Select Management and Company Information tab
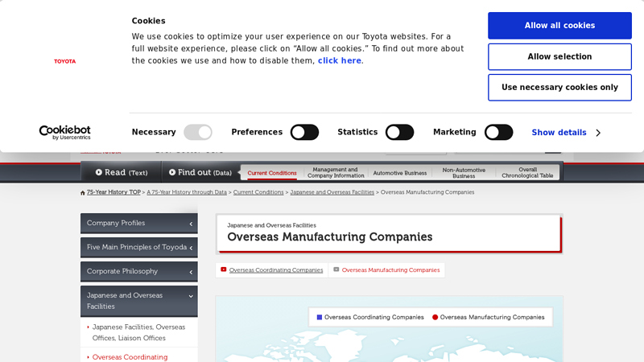The image size is (644, 362). click(x=336, y=173)
